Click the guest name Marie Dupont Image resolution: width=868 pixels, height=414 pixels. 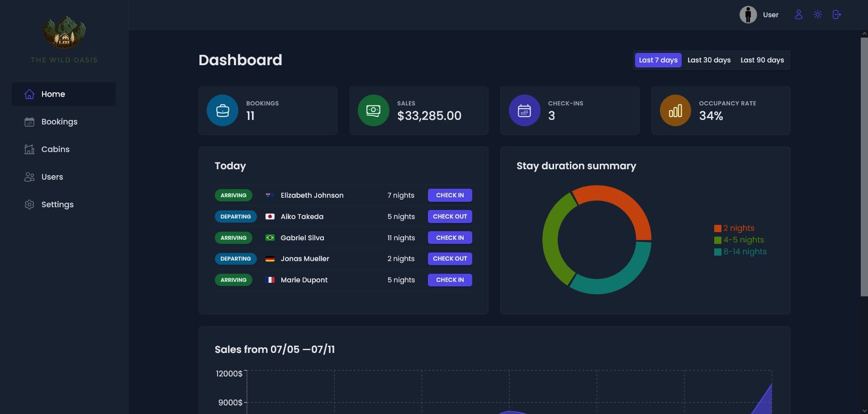tap(304, 280)
